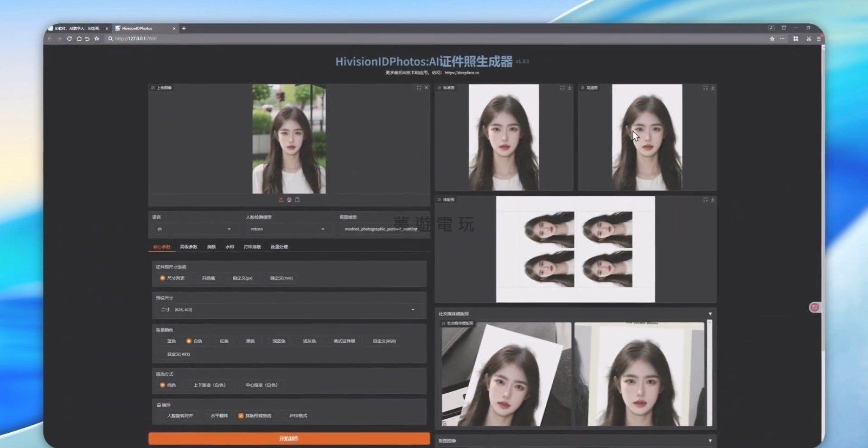Click the webcam icon below input image
Image resolution: width=868 pixels, height=448 pixels.
[289, 200]
